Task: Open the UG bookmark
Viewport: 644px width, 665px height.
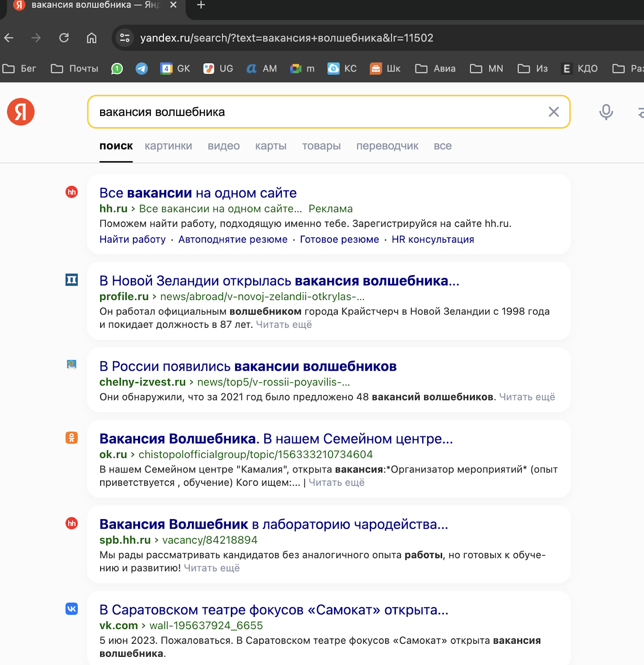Action: coord(218,69)
